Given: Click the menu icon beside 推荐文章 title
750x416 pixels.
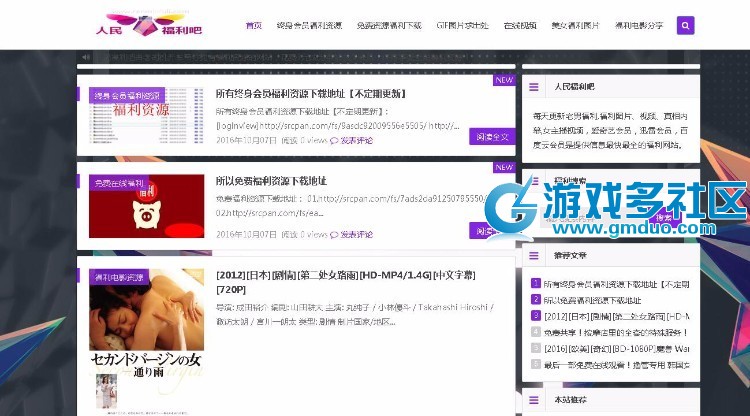Looking at the screenshot, I should point(533,255).
